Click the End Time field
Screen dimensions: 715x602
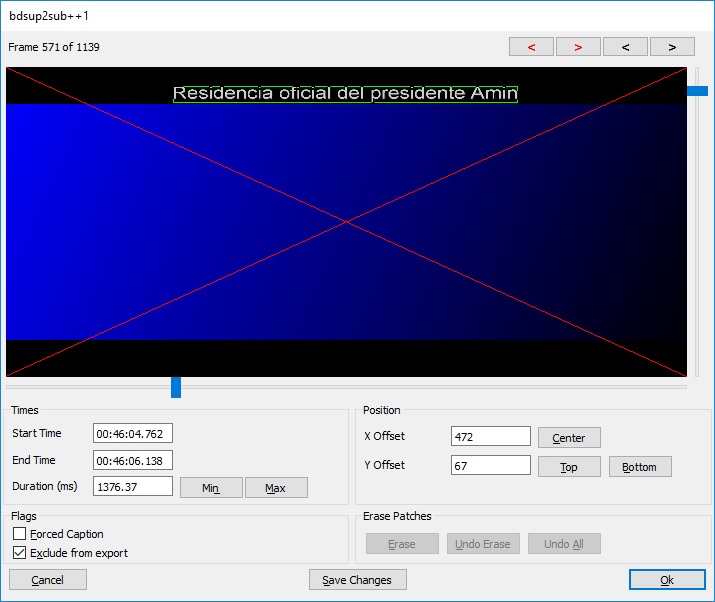point(133,460)
